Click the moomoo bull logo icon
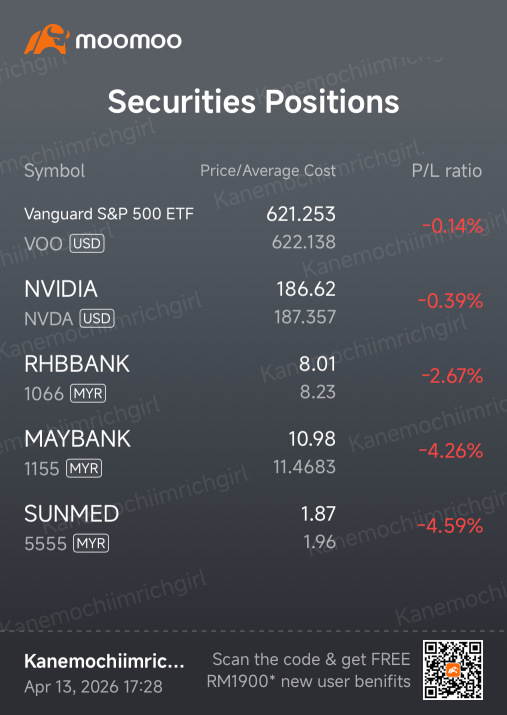The image size is (507, 715). (x=47, y=39)
